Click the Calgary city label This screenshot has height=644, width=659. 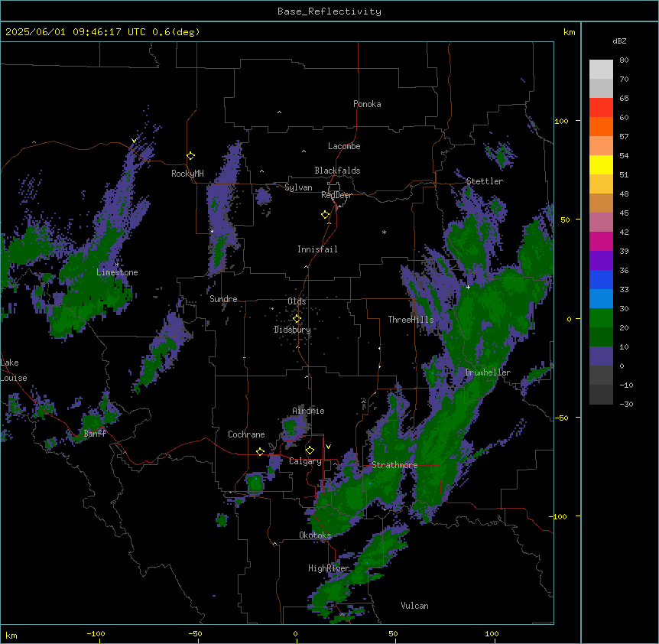pyautogui.click(x=306, y=461)
